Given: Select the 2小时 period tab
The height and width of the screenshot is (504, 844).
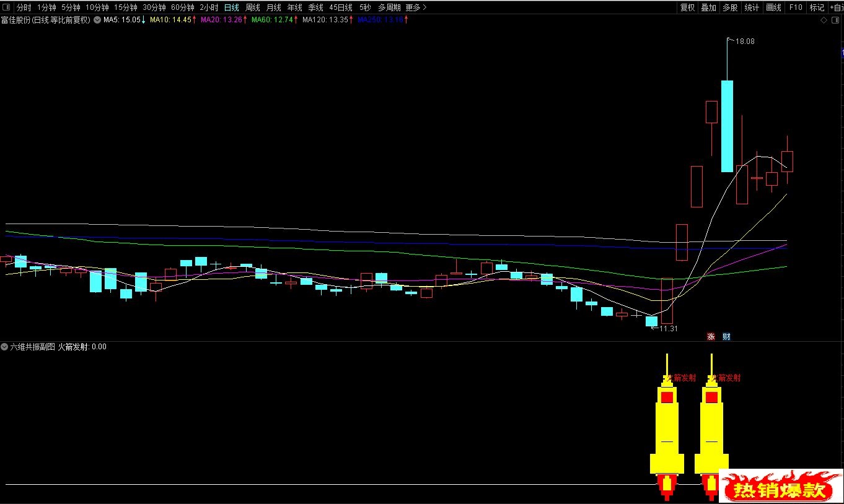Looking at the screenshot, I should pyautogui.click(x=209, y=7).
